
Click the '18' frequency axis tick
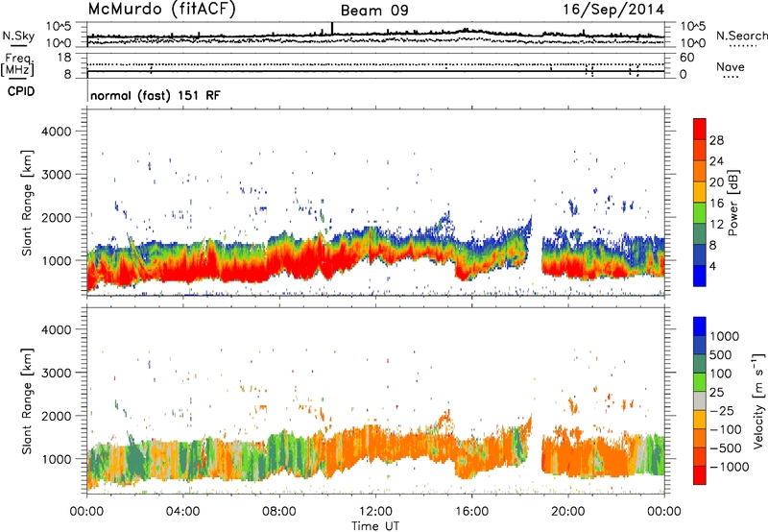65,58
